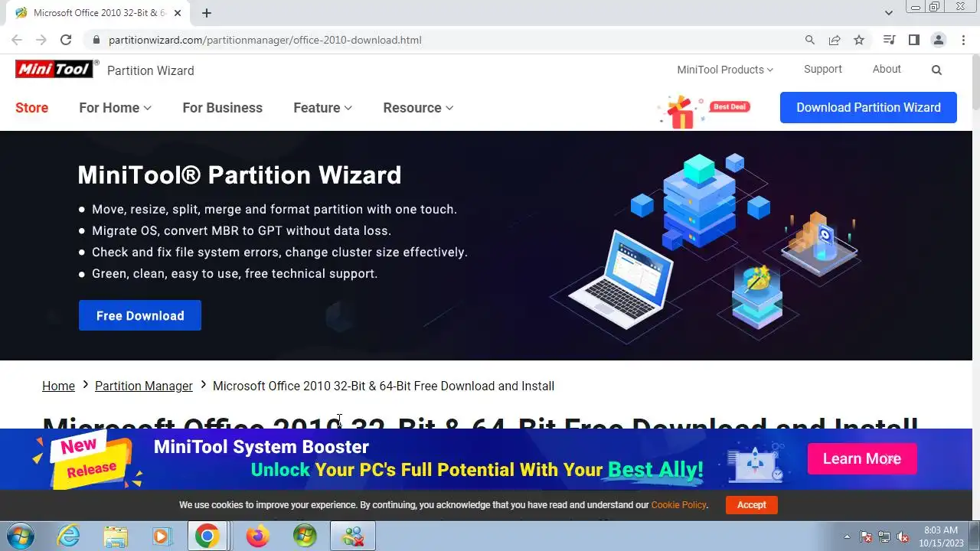Reload the page with the refresh icon

[x=66, y=40]
